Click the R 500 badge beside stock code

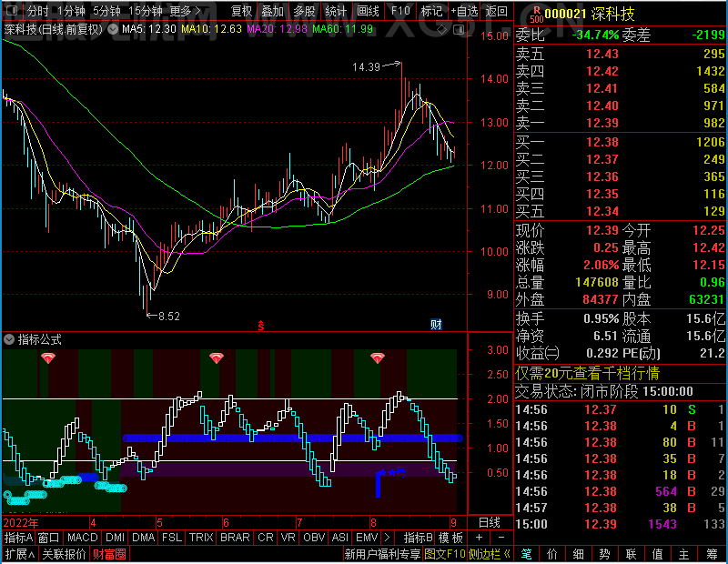[537, 14]
